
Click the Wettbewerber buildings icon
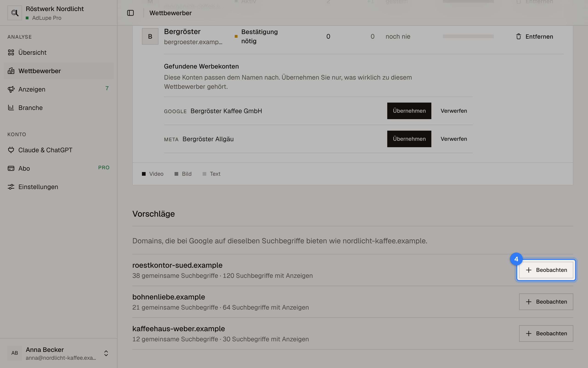pyautogui.click(x=11, y=71)
